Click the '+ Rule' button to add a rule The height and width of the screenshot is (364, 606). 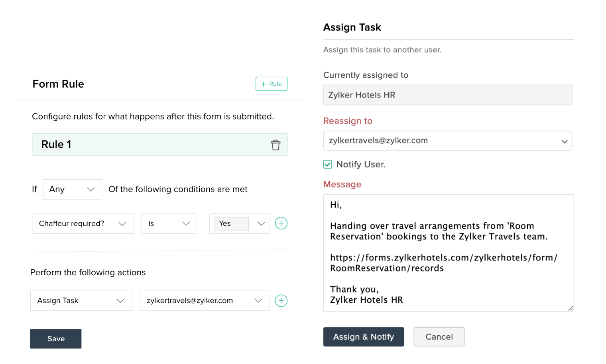coord(272,84)
